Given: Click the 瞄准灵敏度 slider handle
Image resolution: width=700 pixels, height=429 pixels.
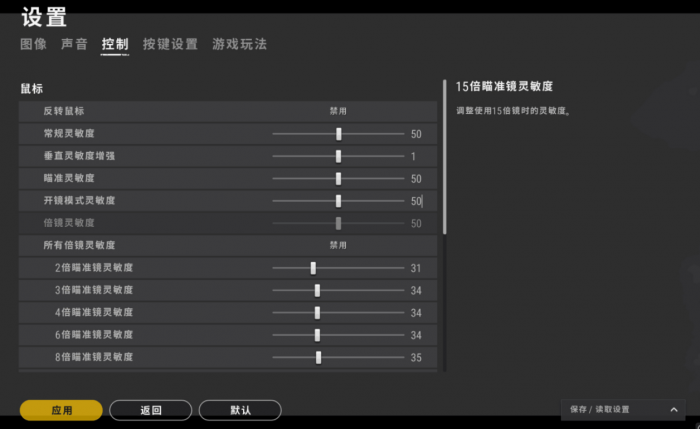Looking at the screenshot, I should pos(338,179).
